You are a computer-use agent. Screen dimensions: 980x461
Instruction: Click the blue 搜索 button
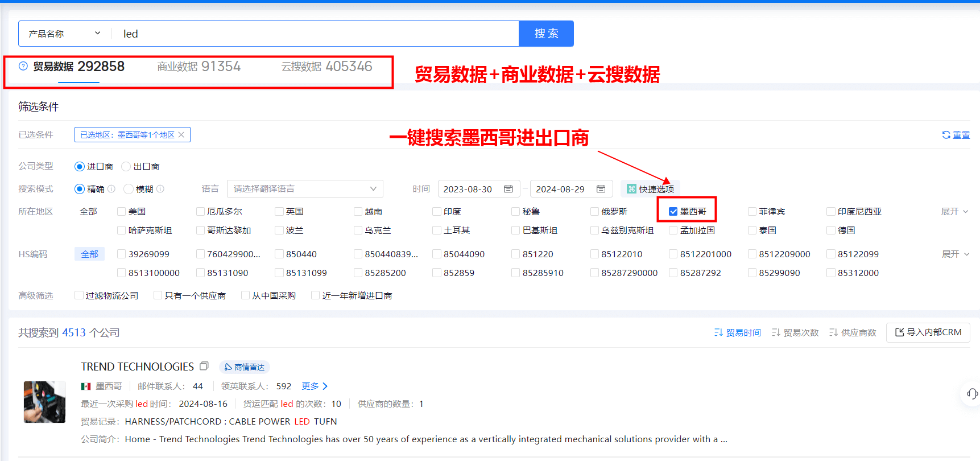(546, 34)
